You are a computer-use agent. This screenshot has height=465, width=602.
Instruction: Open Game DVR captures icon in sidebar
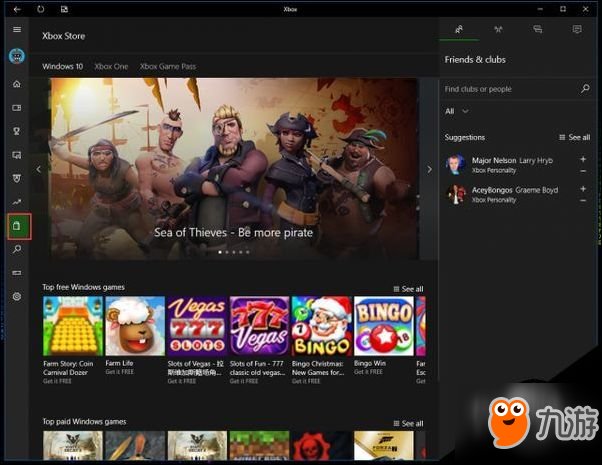click(17, 155)
